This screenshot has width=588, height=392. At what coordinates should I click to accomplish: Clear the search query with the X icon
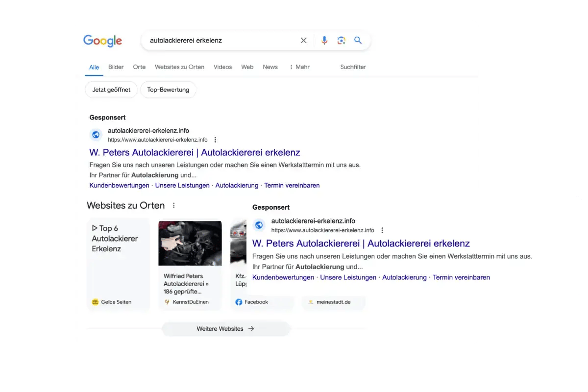304,41
